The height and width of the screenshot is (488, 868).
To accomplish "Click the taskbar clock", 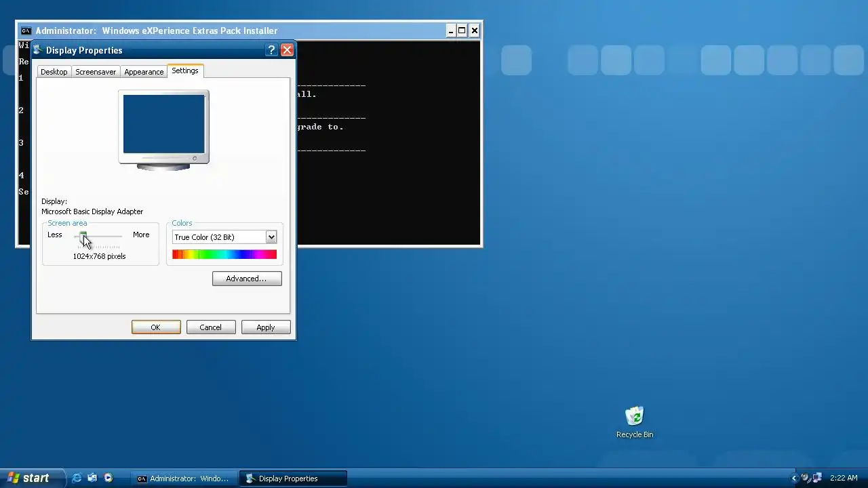I will tap(844, 479).
